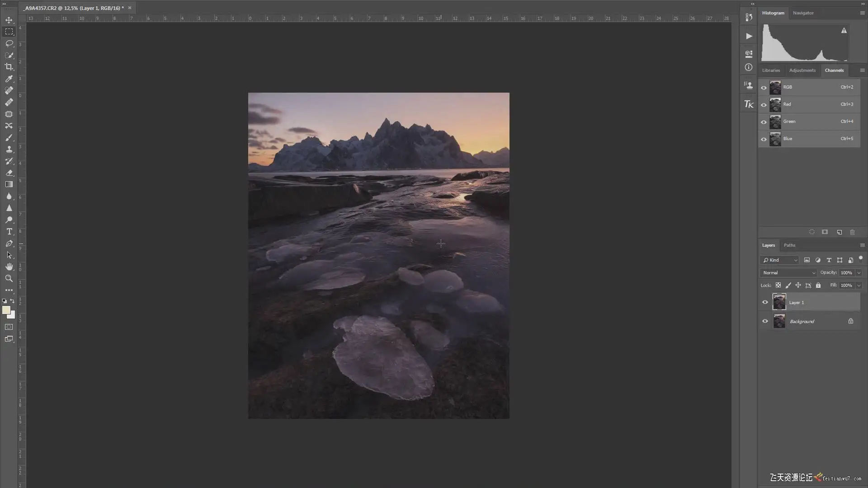The image size is (868, 488).
Task: Open the TK actions panel icon
Action: click(x=749, y=104)
